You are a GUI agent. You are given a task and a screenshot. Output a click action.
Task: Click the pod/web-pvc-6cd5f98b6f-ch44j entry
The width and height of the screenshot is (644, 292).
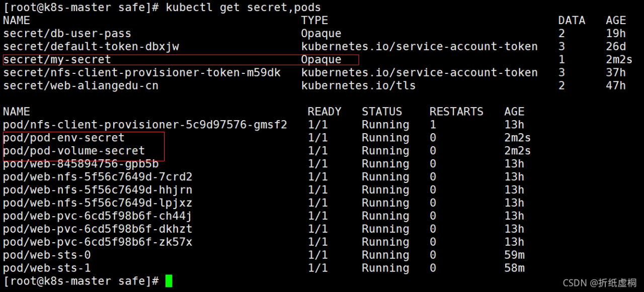98,216
